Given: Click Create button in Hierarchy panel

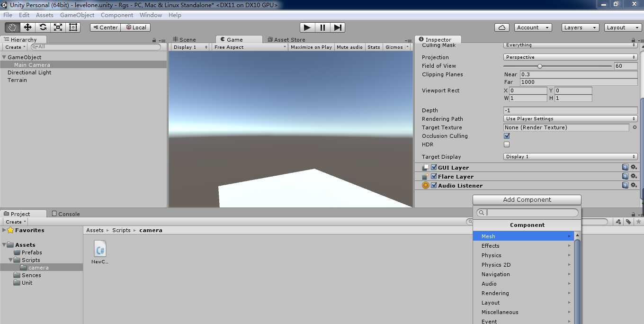Looking at the screenshot, I should click(x=15, y=47).
